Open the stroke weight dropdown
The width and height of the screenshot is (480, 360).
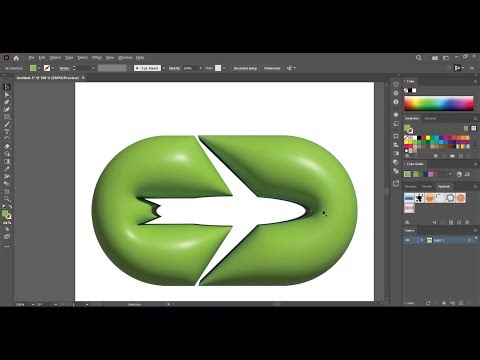[93, 68]
